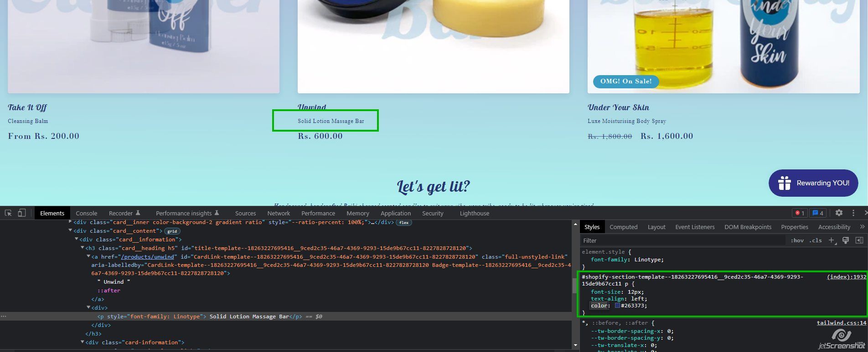Focus the Styles Filter input field
Viewport: 868px width, 352px height.
pyautogui.click(x=683, y=240)
